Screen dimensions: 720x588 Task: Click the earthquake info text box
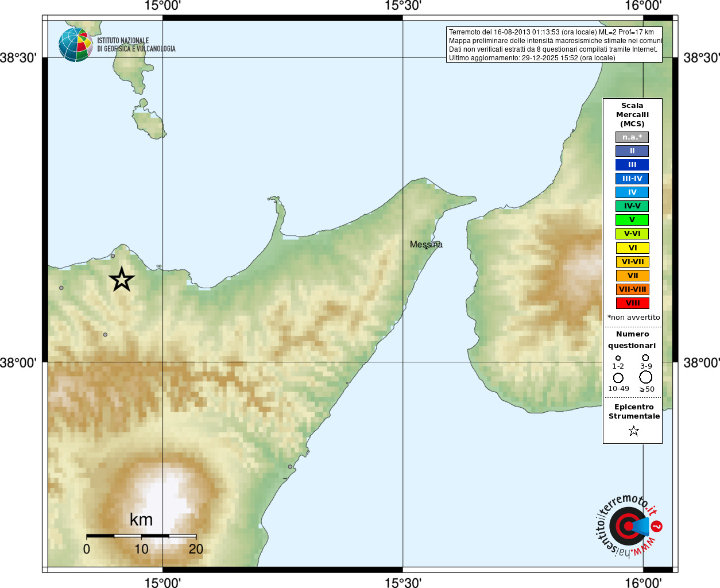coord(554,45)
